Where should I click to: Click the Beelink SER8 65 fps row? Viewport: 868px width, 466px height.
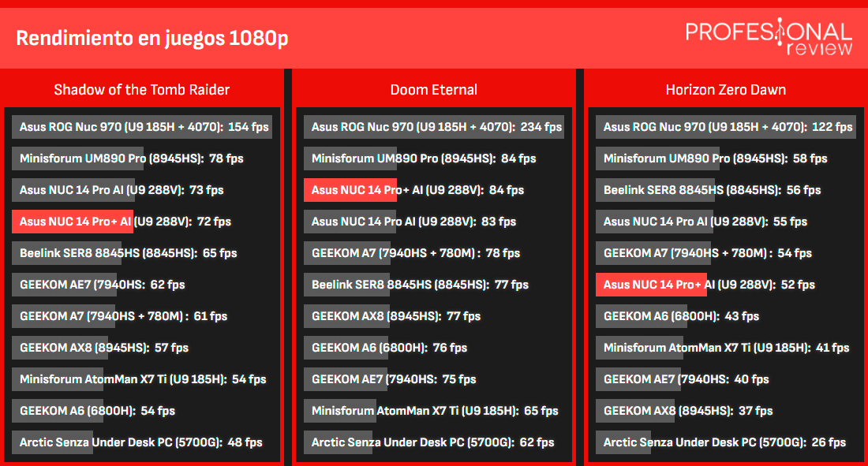tap(142, 253)
